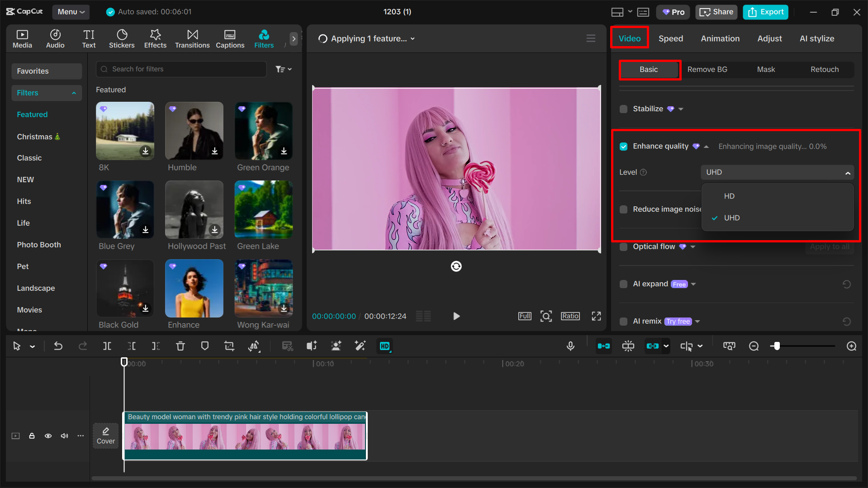Hide the video track with the eye toggle
Image resolution: width=868 pixels, height=488 pixels.
[48, 436]
